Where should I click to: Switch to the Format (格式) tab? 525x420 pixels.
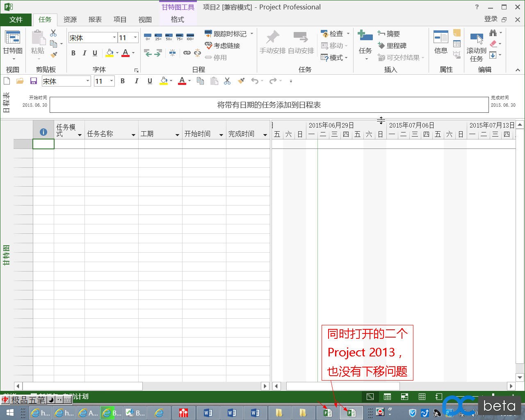point(178,19)
